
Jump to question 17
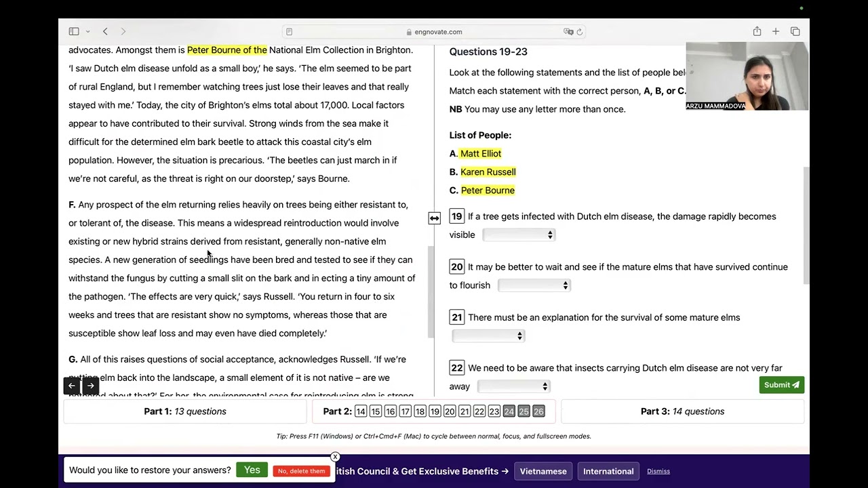point(405,411)
